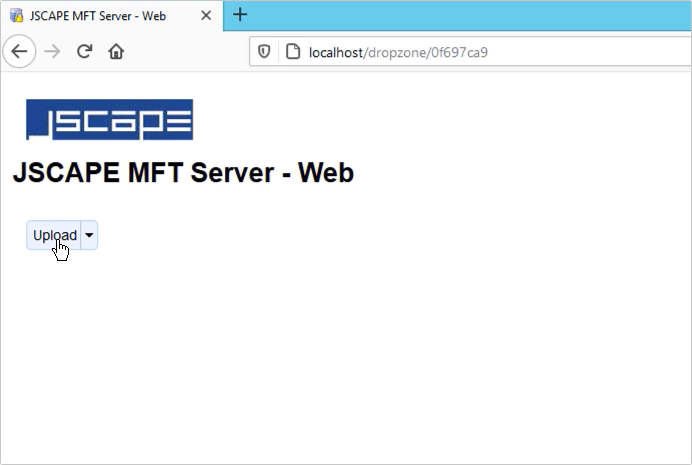Select the JSCAPE MFT Server - Web tab
The height and width of the screenshot is (465, 692).
click(x=100, y=16)
